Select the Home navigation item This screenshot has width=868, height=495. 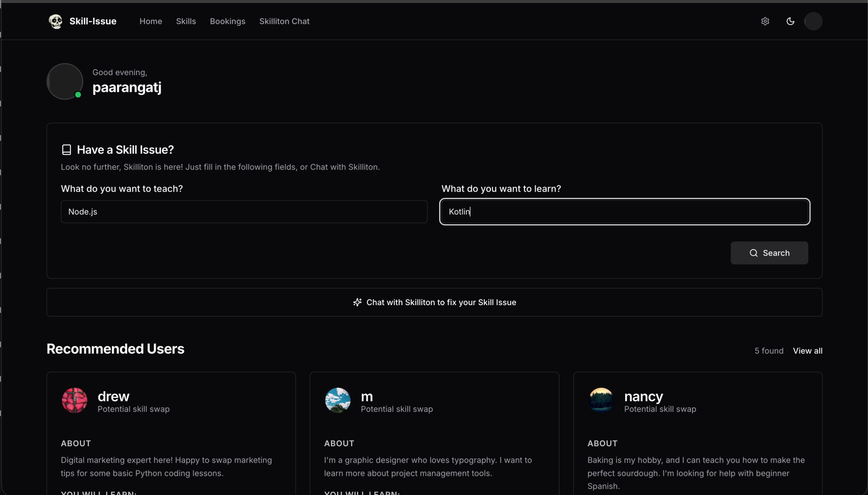point(151,21)
